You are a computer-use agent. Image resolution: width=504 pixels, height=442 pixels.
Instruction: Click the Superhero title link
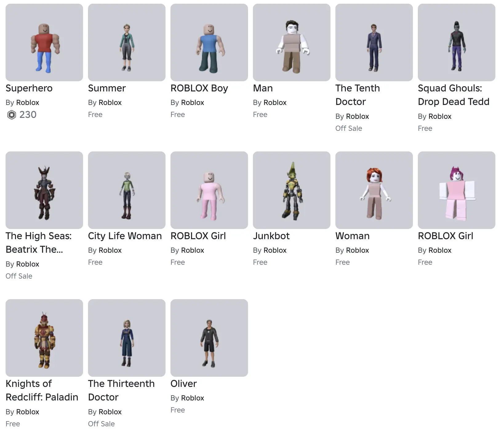[29, 88]
